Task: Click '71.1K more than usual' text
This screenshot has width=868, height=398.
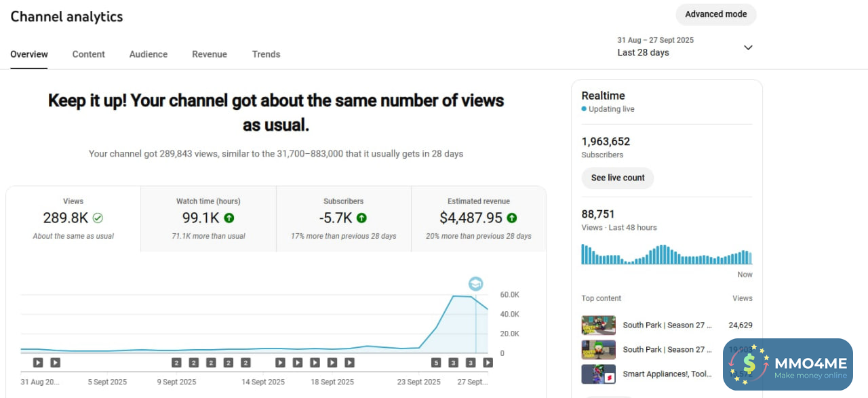Action: click(208, 236)
